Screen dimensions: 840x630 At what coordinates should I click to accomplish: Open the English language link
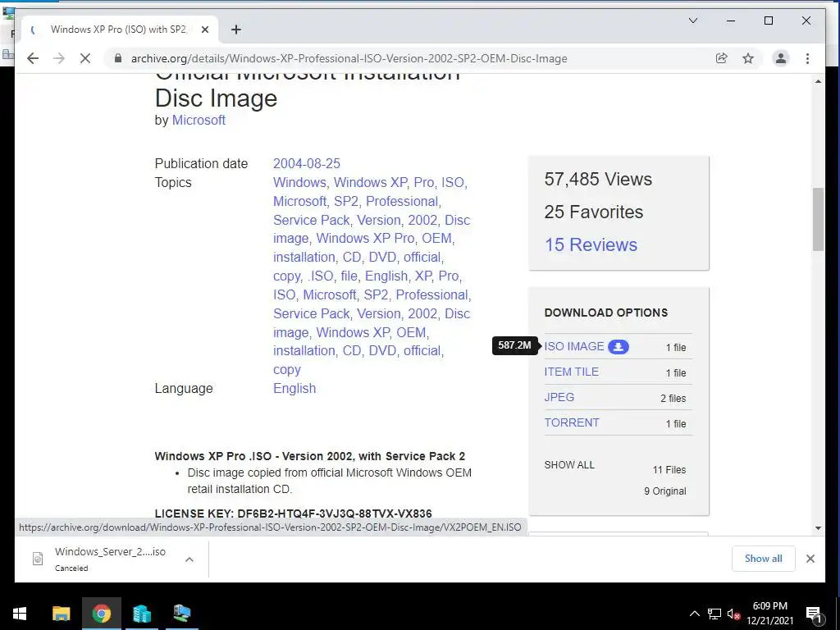294,388
